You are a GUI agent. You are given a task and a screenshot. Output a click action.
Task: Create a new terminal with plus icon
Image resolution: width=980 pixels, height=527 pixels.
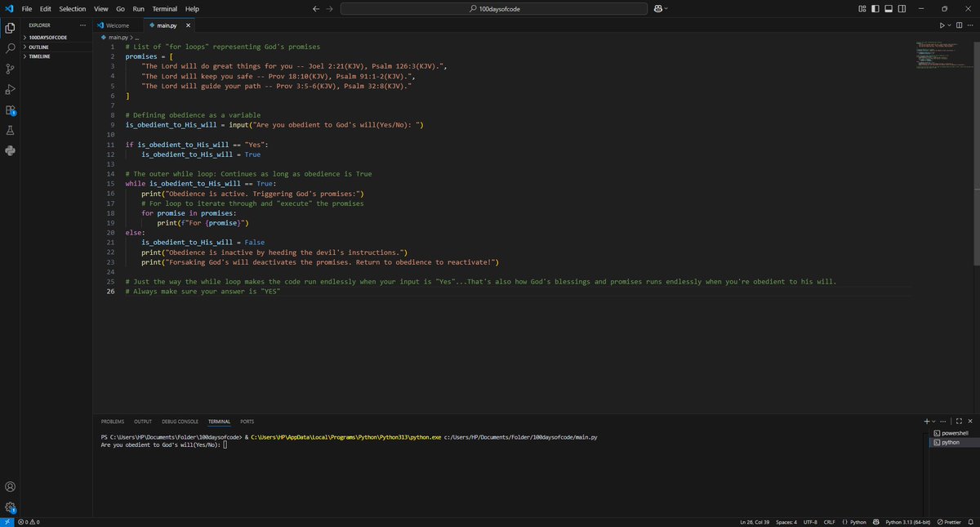point(927,421)
